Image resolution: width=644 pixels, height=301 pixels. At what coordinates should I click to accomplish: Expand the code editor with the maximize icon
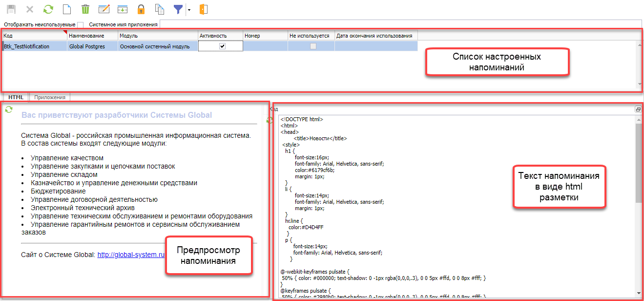pos(638,110)
